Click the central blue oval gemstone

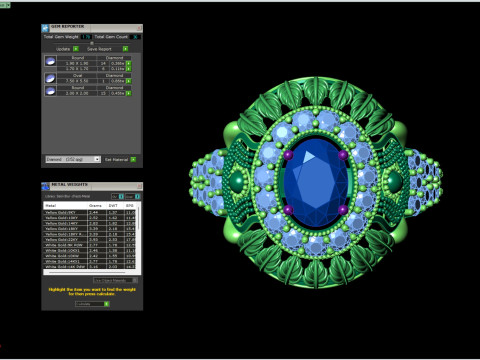coord(315,183)
